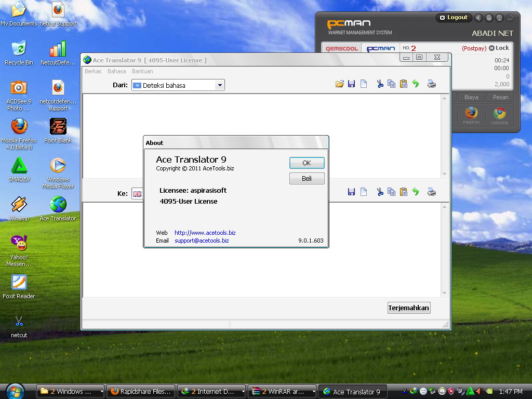
Task: Select the netcut desktop icon
Action: click(19, 326)
